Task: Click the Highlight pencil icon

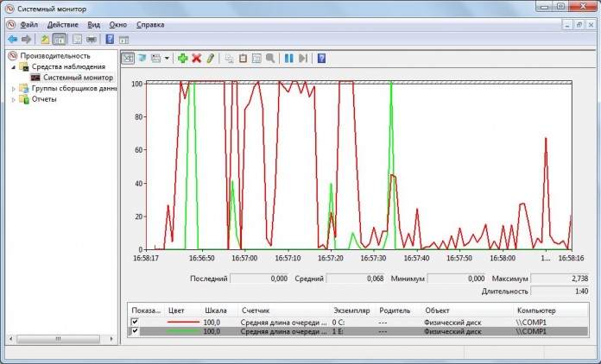Action: pyautogui.click(x=210, y=59)
